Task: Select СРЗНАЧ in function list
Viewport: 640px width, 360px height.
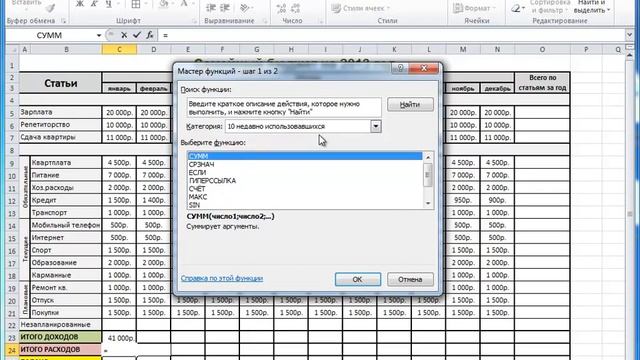Action: point(304,164)
